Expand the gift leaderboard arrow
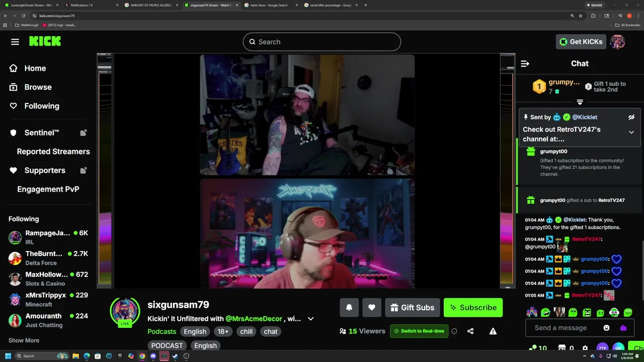This screenshot has height=362, width=644. coord(580,102)
